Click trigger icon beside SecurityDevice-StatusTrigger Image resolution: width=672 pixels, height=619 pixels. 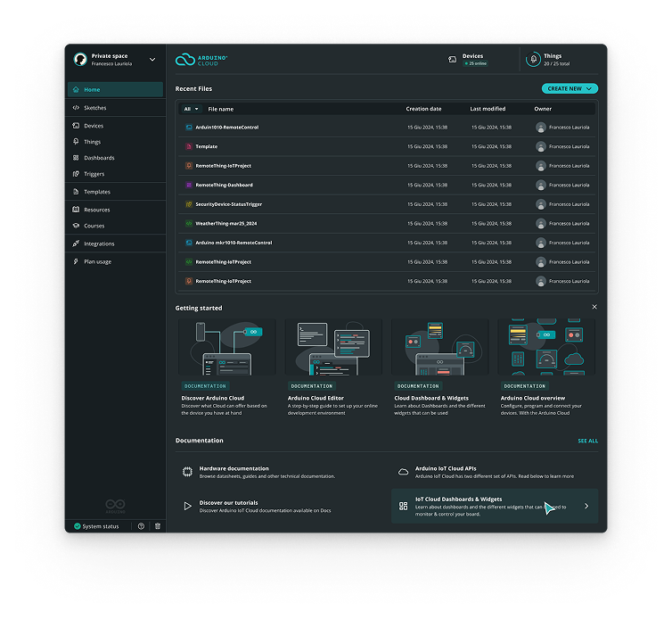coord(189,204)
